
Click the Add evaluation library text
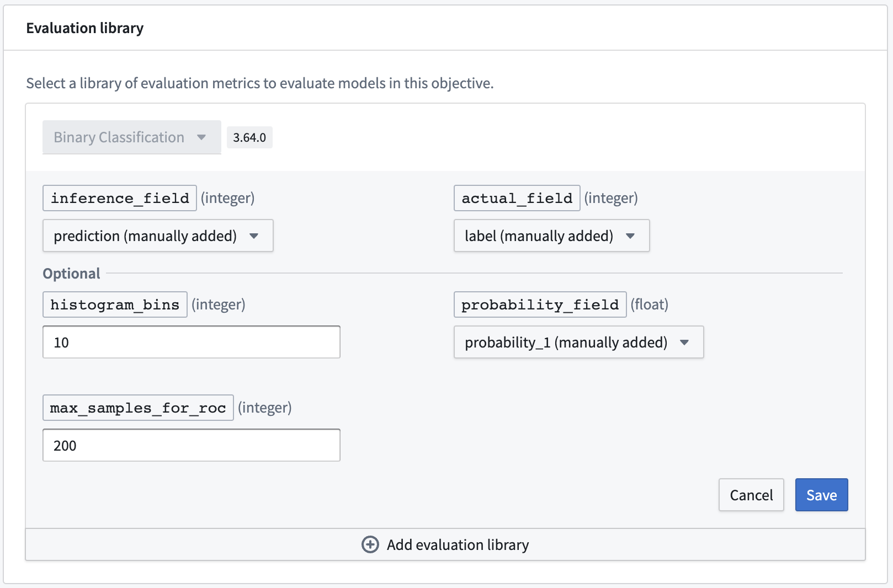coord(458,545)
